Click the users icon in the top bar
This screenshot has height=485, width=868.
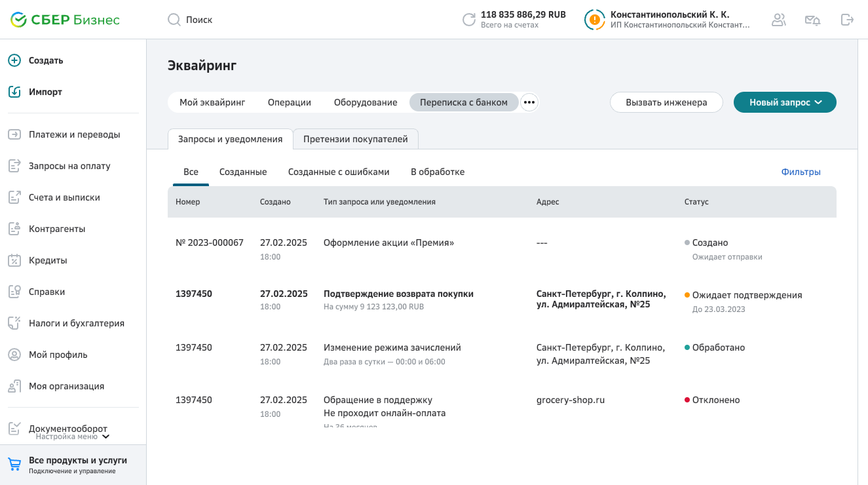coord(778,20)
